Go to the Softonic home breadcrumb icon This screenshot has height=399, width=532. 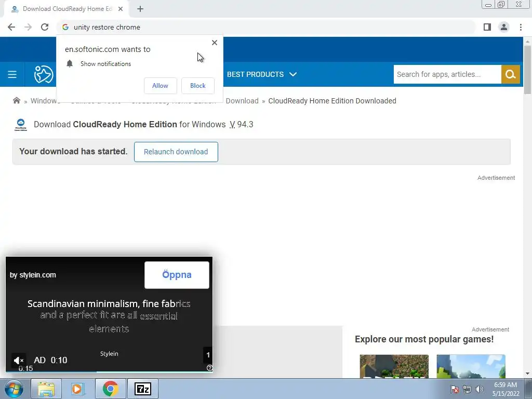point(16,100)
